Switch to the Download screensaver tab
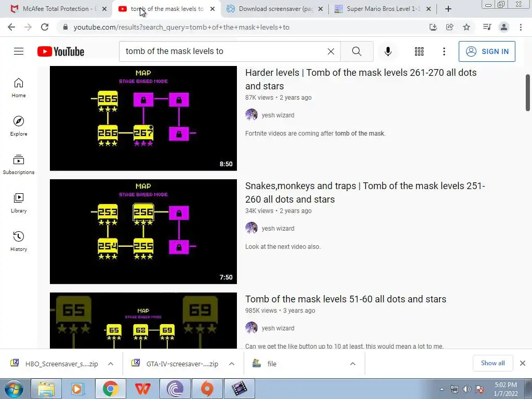 (275, 9)
